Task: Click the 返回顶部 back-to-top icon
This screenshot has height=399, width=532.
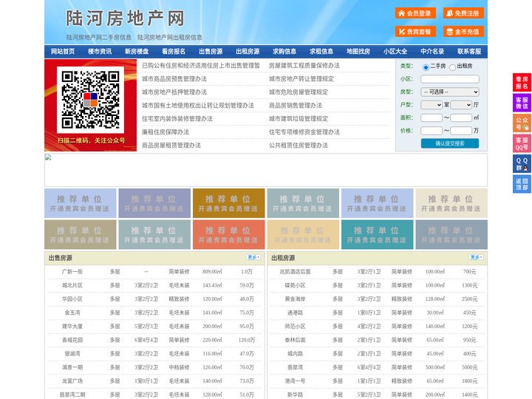Action: [x=522, y=184]
